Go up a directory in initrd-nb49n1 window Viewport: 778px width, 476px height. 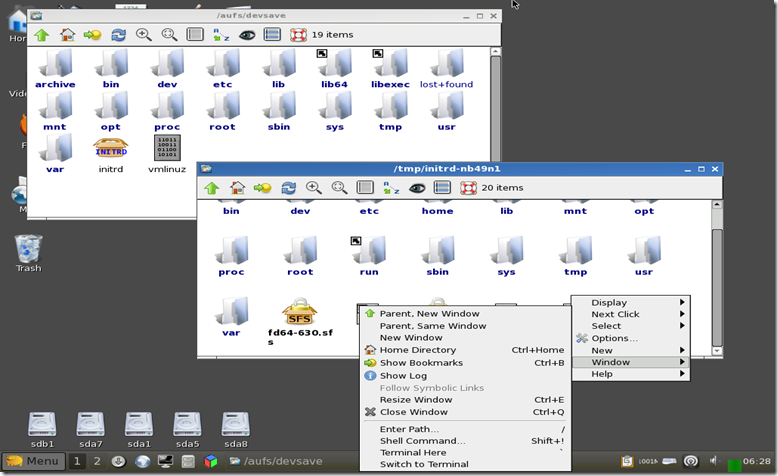[212, 188]
